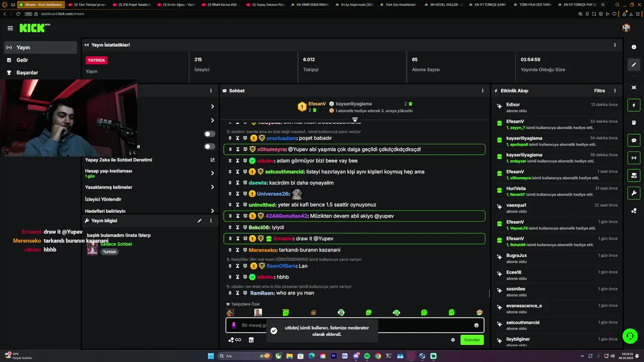Open the Sohbet panel three-dot menu
The width and height of the screenshot is (644, 362).
[x=482, y=91]
